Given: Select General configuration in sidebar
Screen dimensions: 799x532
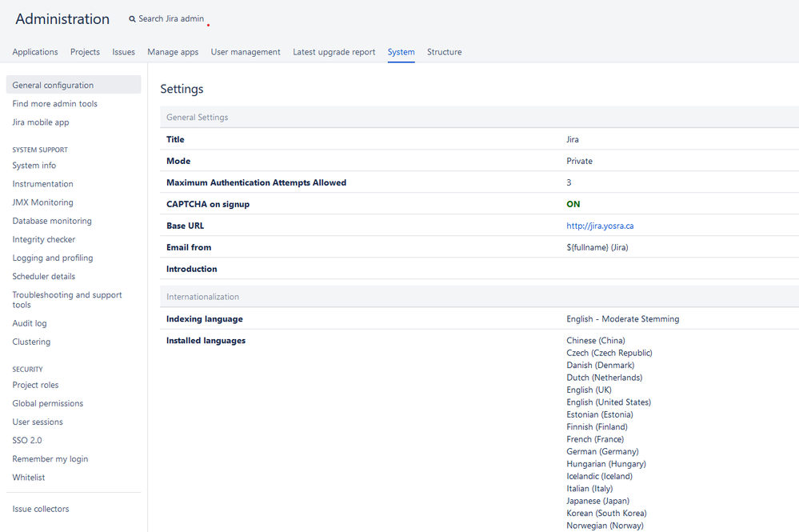Looking at the screenshot, I should pyautogui.click(x=74, y=85).
